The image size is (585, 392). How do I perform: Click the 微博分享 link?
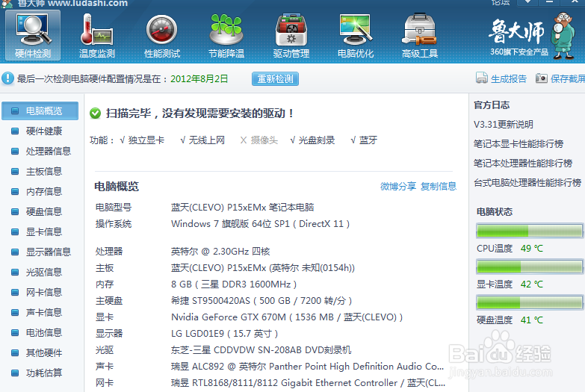(x=398, y=186)
